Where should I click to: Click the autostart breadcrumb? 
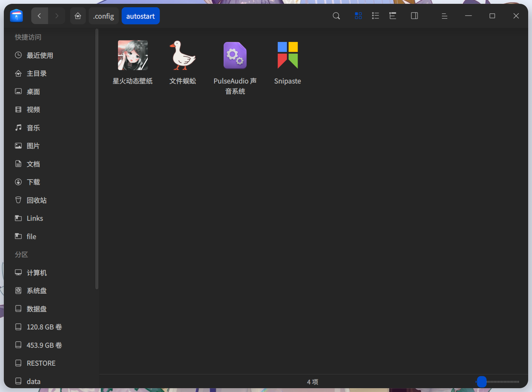pos(141,16)
